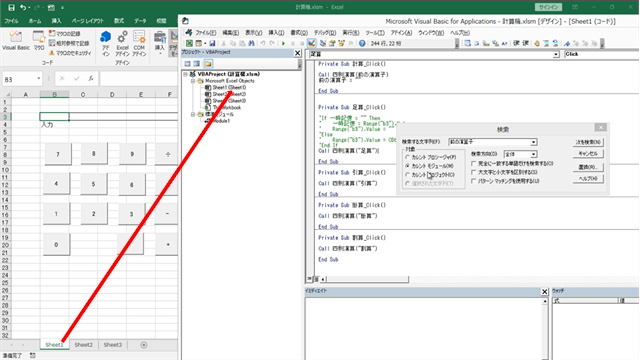The width and height of the screenshot is (640, 360).
Task: Close the project explorer pane
Action: pos(298,53)
